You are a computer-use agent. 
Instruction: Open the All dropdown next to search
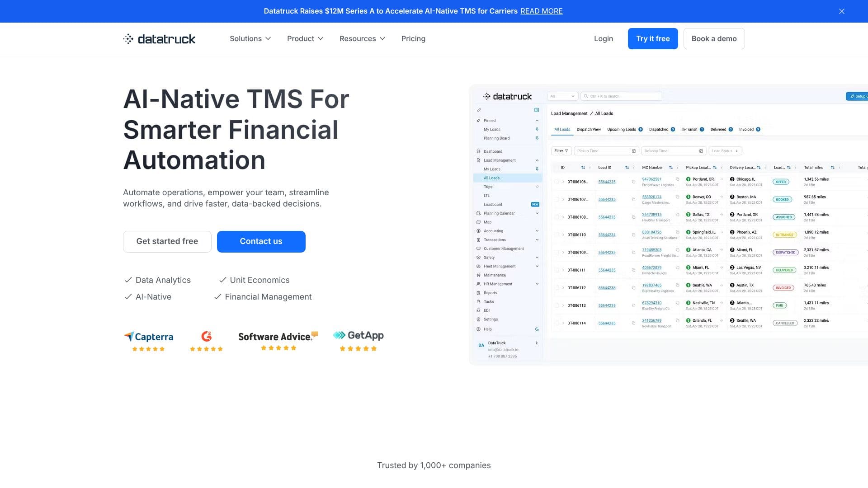coord(562,96)
